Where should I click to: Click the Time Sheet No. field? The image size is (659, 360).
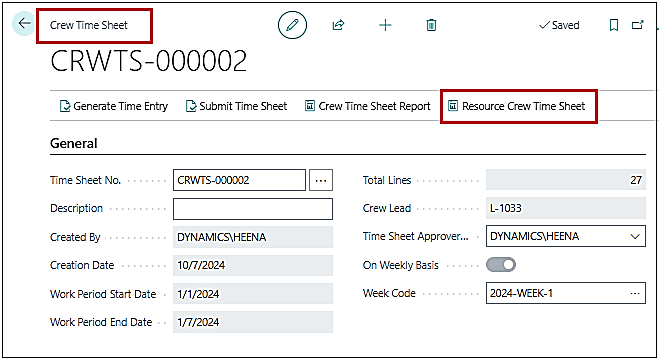[239, 180]
